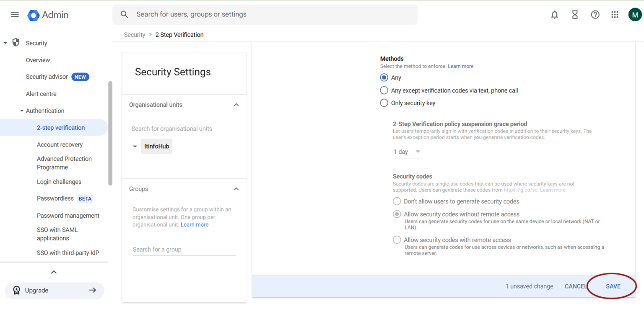The width and height of the screenshot is (644, 309).
Task: Click the Security shield icon in sidebar
Action: click(x=16, y=42)
